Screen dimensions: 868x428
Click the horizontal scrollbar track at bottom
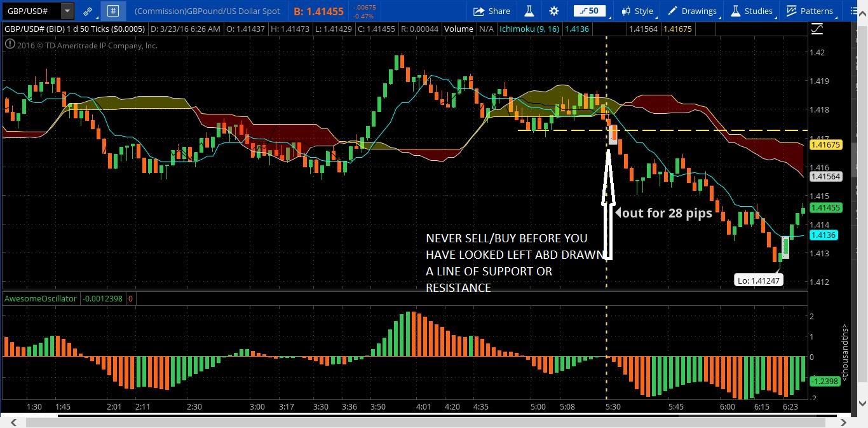point(425,422)
